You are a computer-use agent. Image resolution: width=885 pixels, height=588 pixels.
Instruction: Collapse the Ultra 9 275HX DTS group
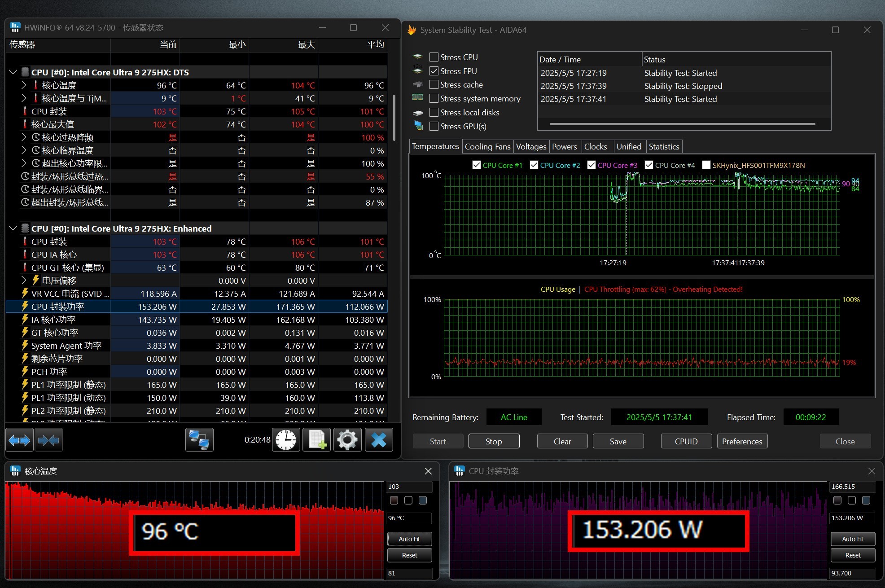point(13,72)
